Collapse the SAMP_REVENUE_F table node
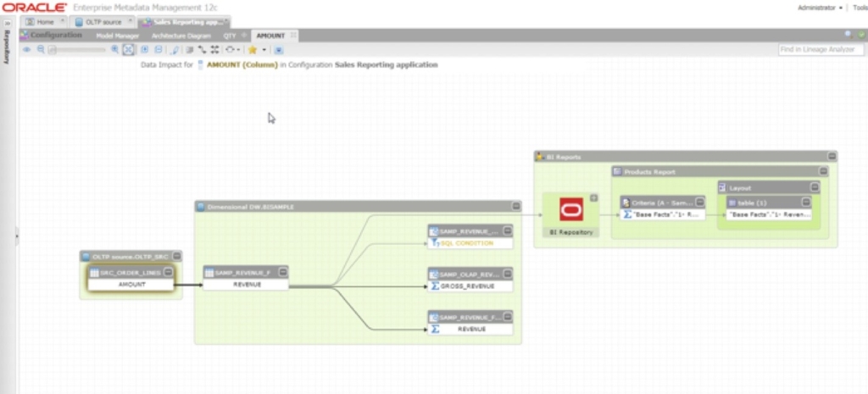 point(282,272)
